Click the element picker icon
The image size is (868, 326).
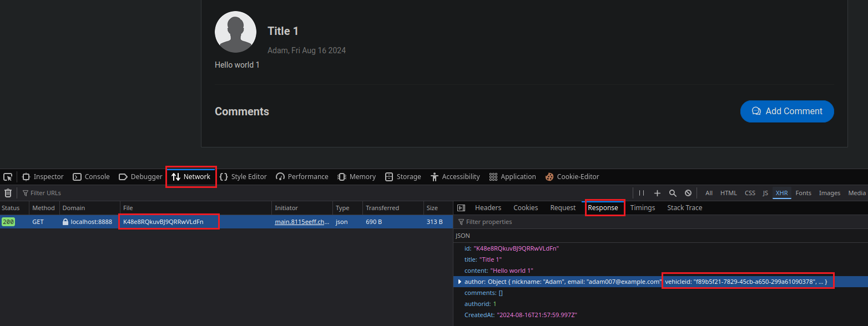8,177
